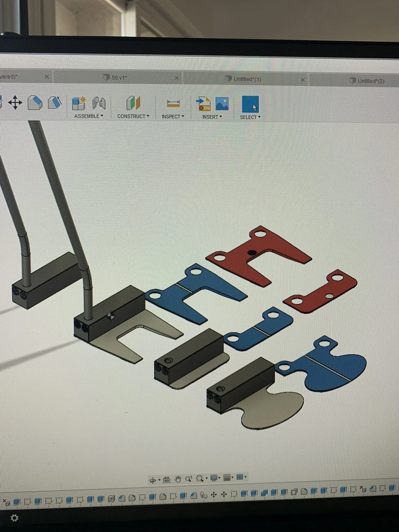Screen dimensions: 399x532
Task: Expand the Orbit tool dropdown arrow
Action: pyautogui.click(x=159, y=480)
